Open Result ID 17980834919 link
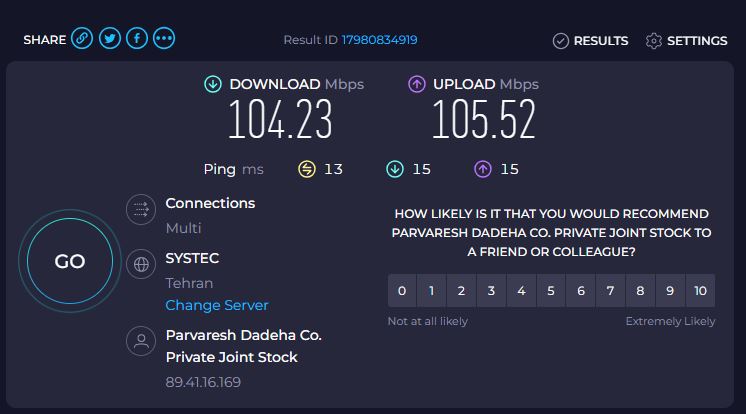The image size is (746, 414). coord(380,40)
